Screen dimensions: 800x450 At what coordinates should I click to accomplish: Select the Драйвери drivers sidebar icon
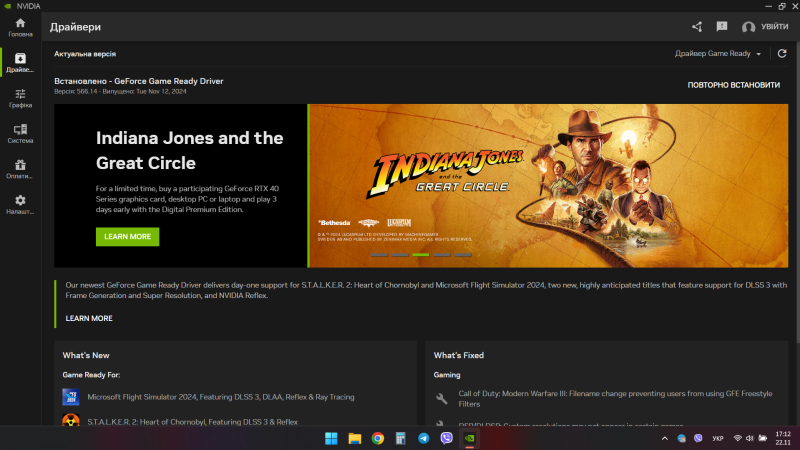pos(20,63)
